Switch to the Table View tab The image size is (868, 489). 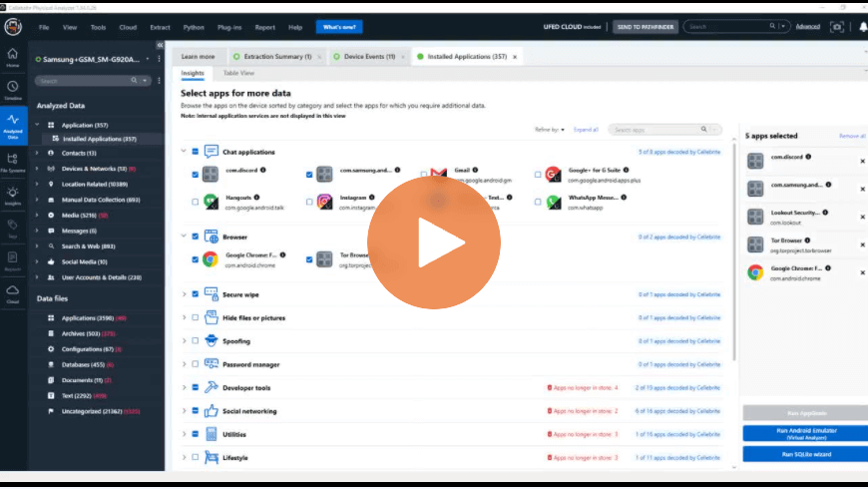tap(238, 73)
